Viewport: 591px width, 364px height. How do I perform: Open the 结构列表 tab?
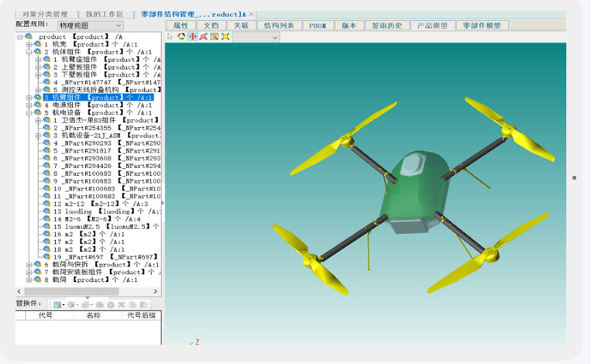pos(280,26)
